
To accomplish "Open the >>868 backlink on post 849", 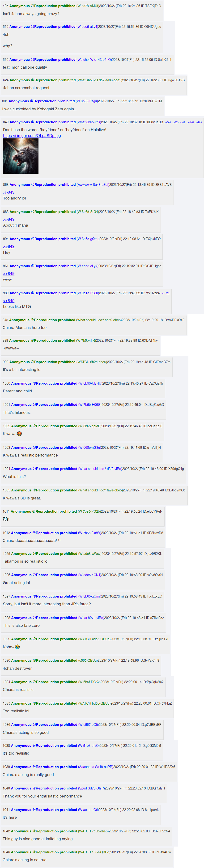I will 168,123.
